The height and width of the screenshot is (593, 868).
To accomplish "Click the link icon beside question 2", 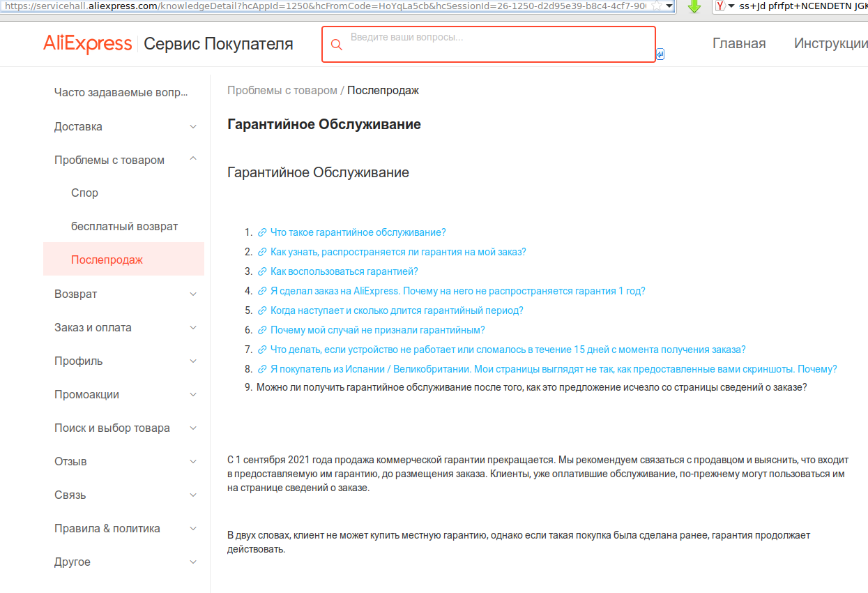I will pos(262,252).
